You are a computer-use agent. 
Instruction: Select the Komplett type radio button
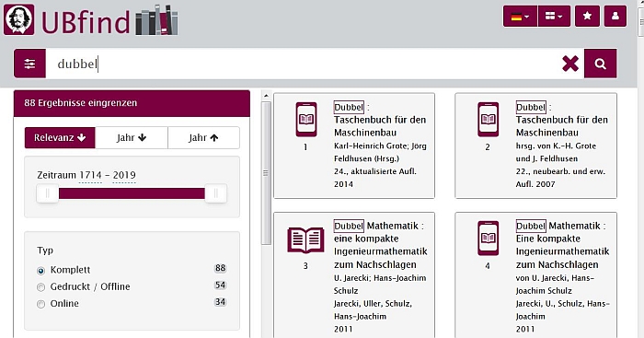40,271
